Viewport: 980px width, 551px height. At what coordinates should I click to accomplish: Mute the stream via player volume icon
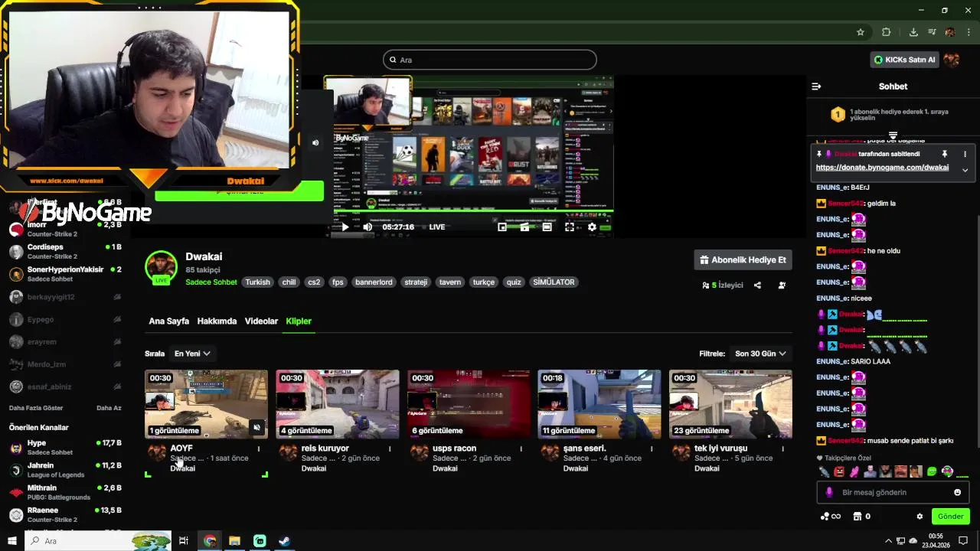[x=367, y=227]
